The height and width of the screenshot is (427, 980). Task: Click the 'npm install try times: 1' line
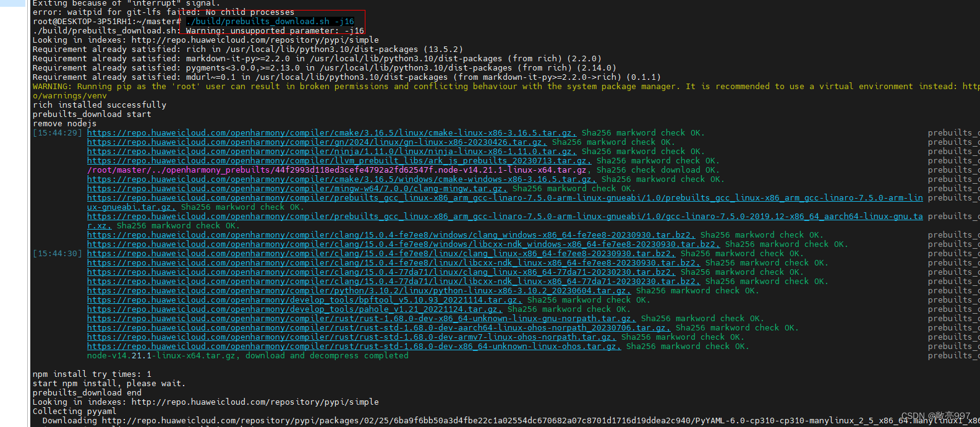coord(92,374)
